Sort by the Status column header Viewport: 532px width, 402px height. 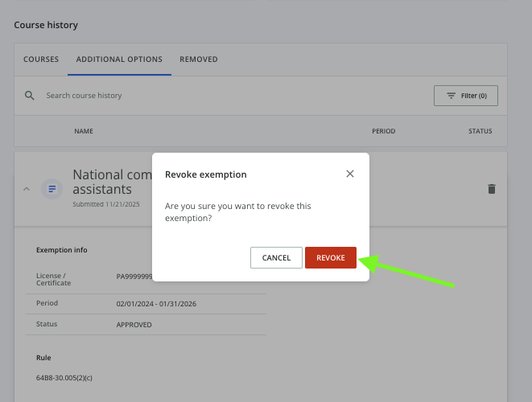pos(480,131)
